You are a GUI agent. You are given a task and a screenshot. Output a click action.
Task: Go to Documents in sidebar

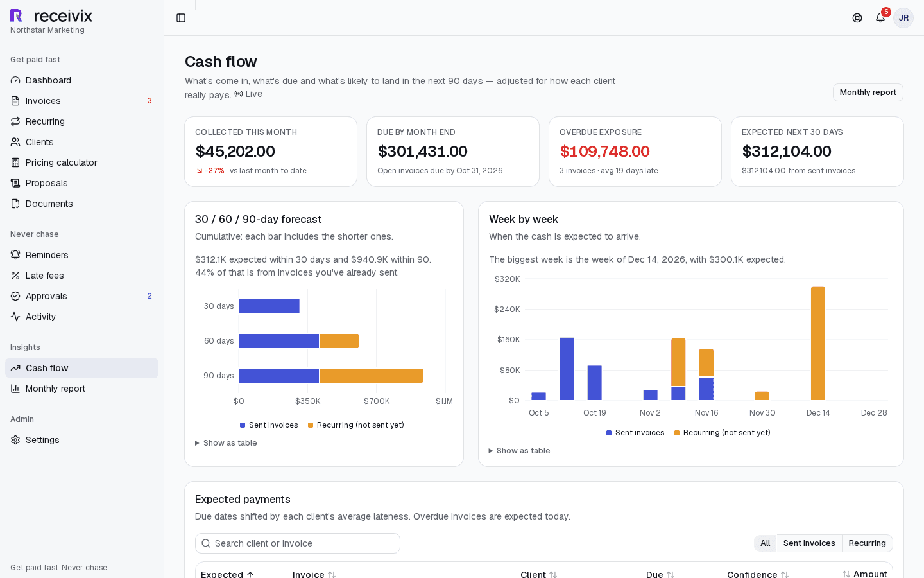coord(81,204)
